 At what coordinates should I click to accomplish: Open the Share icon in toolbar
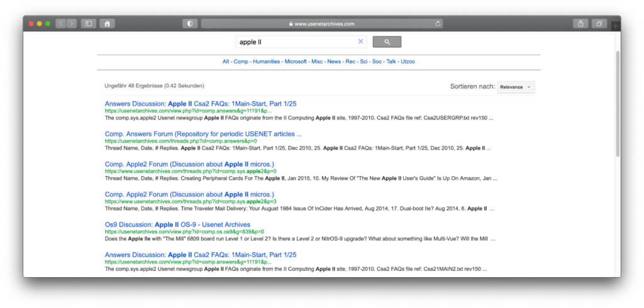tap(580, 24)
